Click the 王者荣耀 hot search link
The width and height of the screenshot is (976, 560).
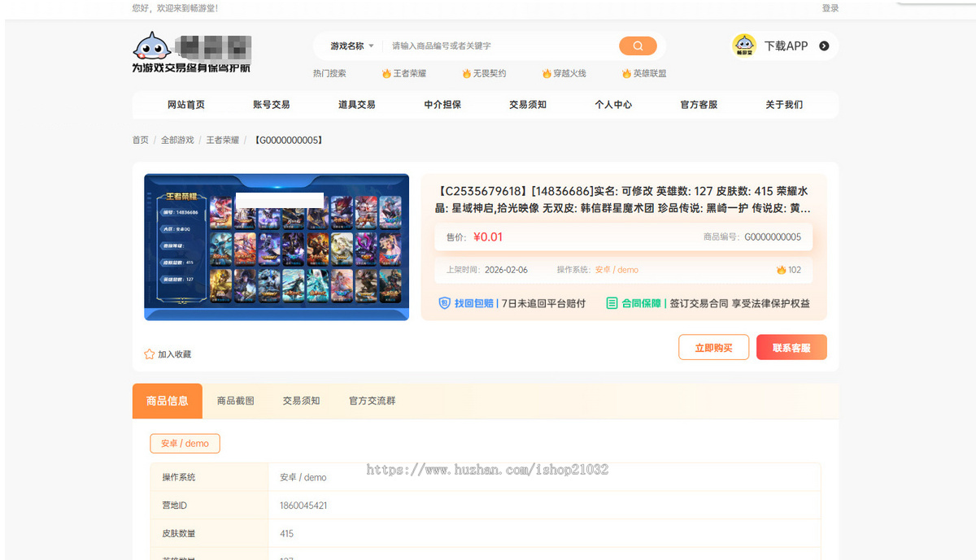[x=410, y=73]
